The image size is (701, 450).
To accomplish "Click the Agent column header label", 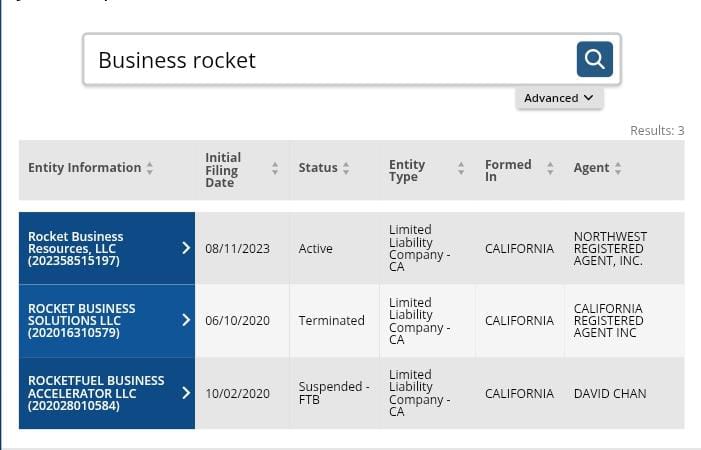I will coord(591,168).
